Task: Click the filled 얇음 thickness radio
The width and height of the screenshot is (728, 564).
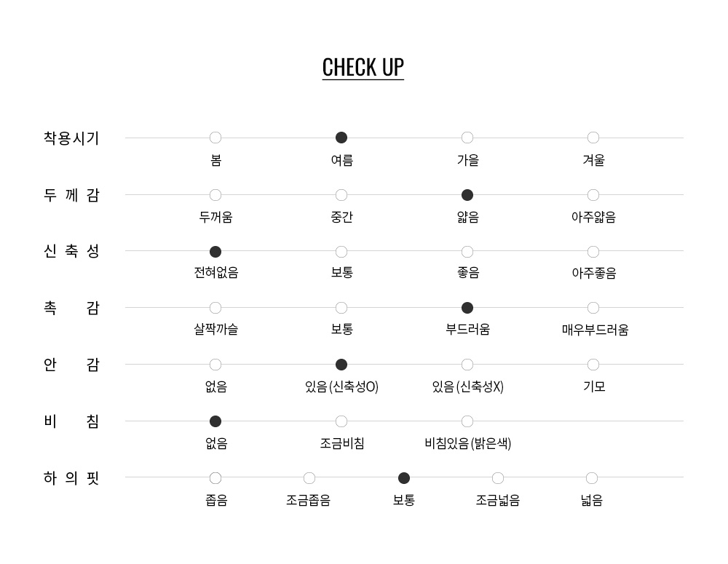Action: click(x=467, y=195)
